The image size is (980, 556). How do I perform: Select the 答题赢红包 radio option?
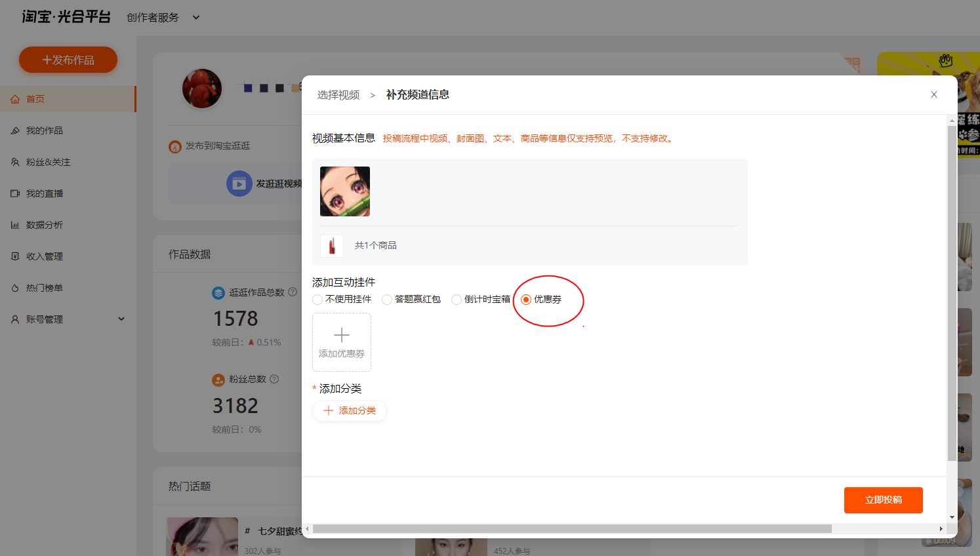(388, 300)
